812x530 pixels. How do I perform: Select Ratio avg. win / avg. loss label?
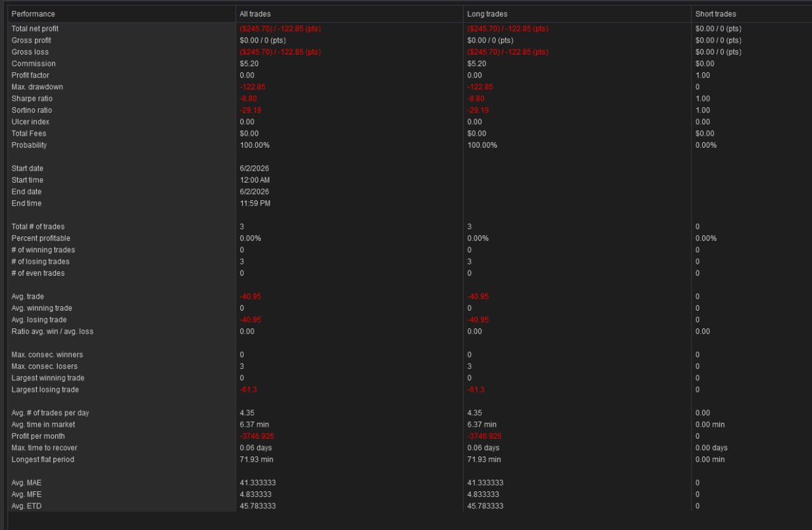click(52, 332)
